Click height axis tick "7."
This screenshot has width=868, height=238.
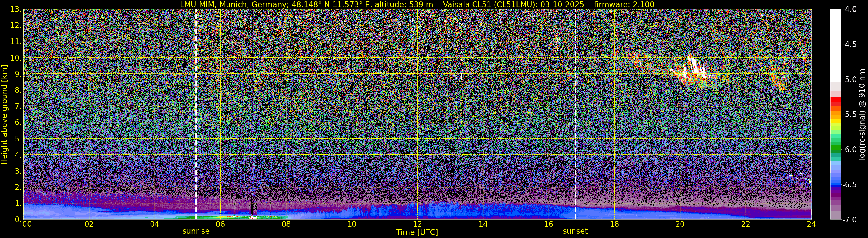point(18,107)
